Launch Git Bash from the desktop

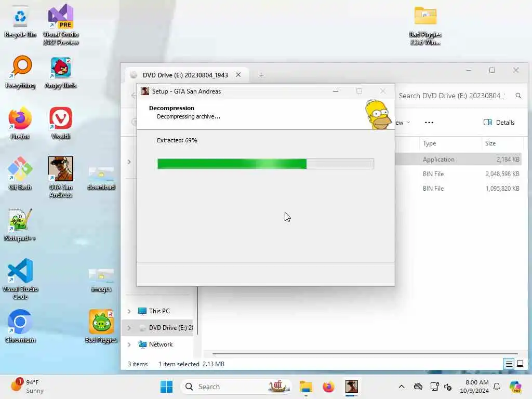(20, 174)
